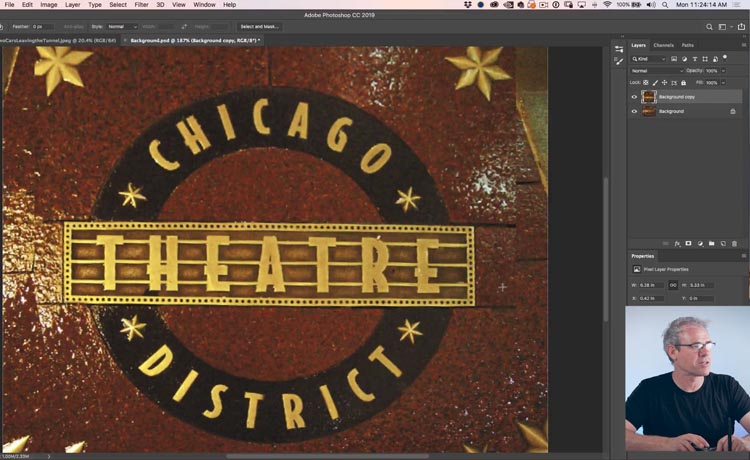This screenshot has height=460, width=750.
Task: Click the Create new layer icon
Action: pyautogui.click(x=723, y=243)
